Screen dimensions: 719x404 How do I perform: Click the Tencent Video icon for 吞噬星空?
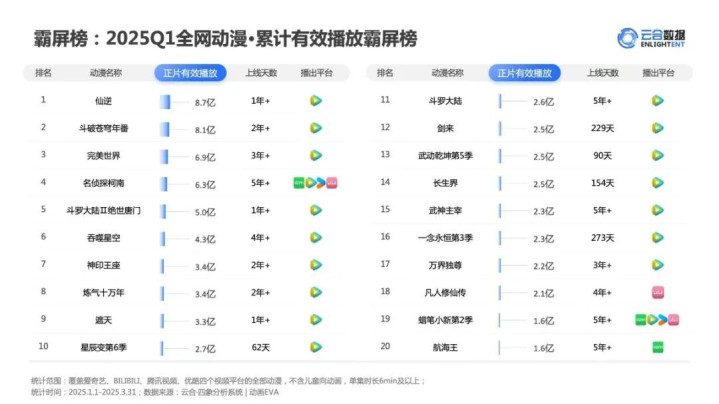click(x=315, y=238)
